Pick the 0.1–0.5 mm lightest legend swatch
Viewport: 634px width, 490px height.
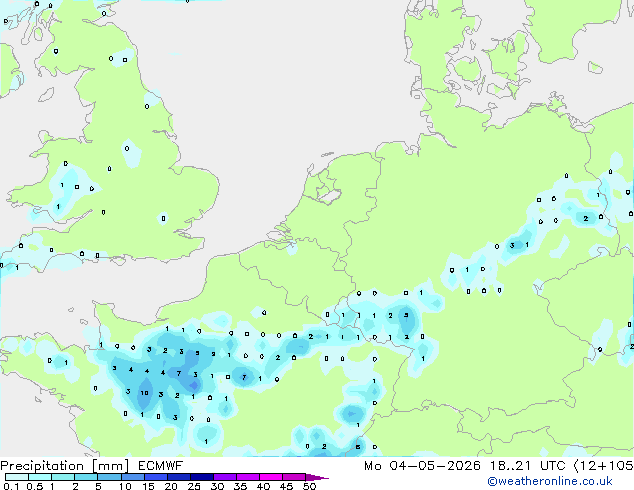(17, 477)
